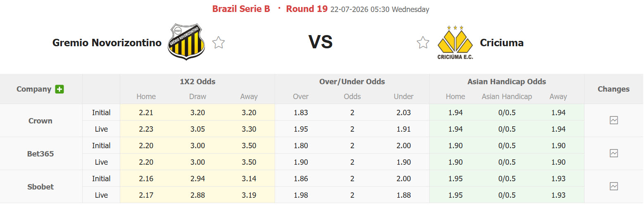Add a company with the green plus icon

(x=59, y=89)
